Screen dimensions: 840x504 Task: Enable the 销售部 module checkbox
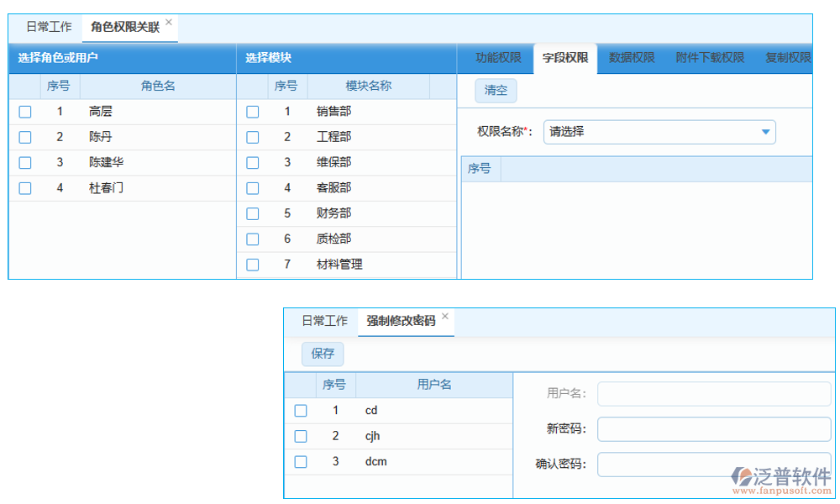[x=252, y=111]
